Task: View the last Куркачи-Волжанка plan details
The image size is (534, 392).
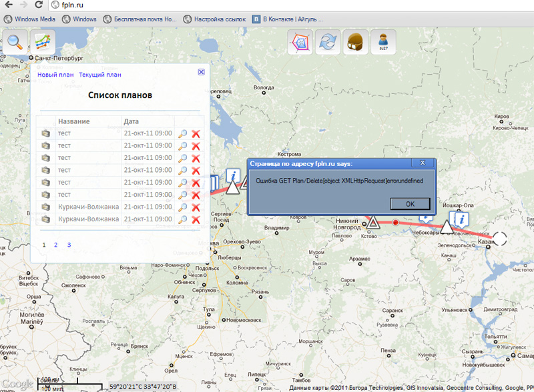Action: pos(182,219)
